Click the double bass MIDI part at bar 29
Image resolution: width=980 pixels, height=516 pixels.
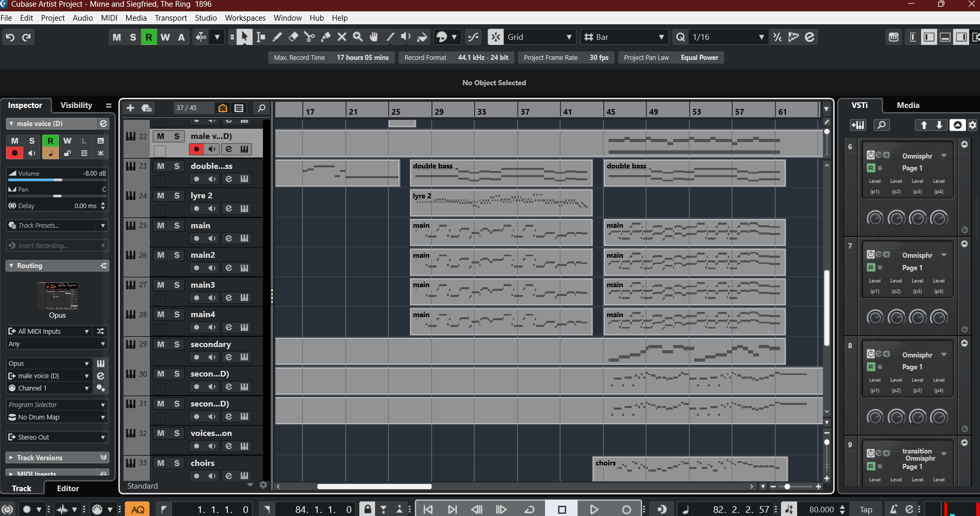click(x=501, y=173)
